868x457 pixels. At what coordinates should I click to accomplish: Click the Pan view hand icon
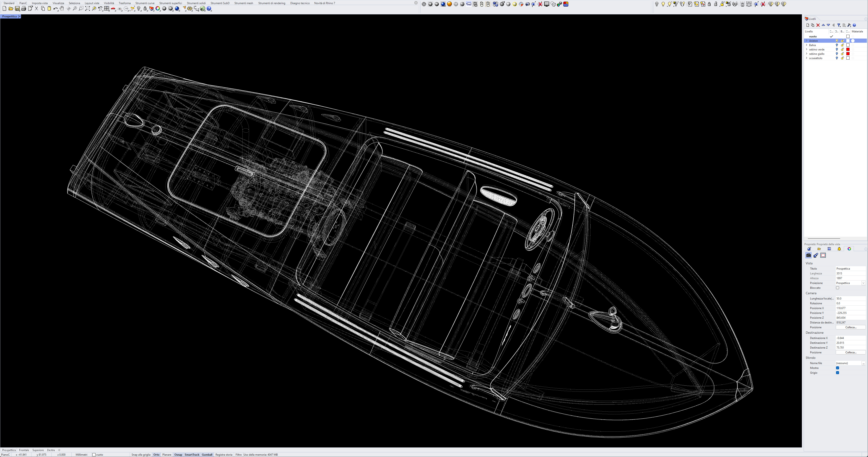tap(62, 9)
